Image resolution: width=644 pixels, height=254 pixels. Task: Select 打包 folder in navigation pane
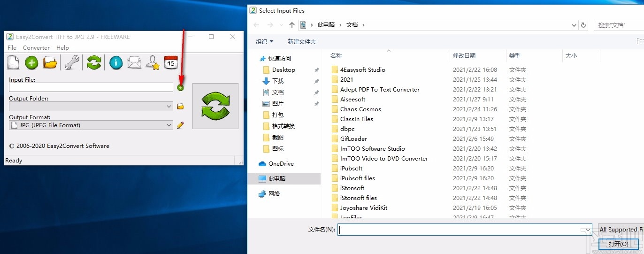[278, 115]
